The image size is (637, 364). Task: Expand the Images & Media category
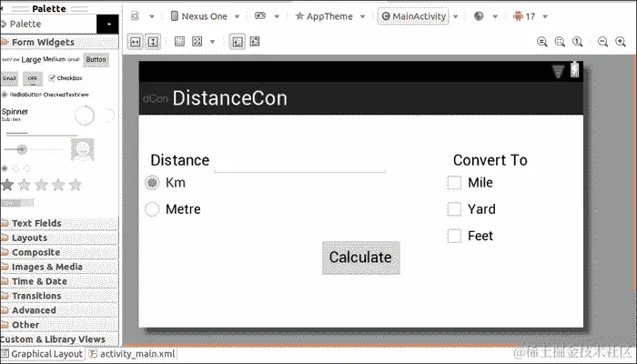[x=59, y=267]
